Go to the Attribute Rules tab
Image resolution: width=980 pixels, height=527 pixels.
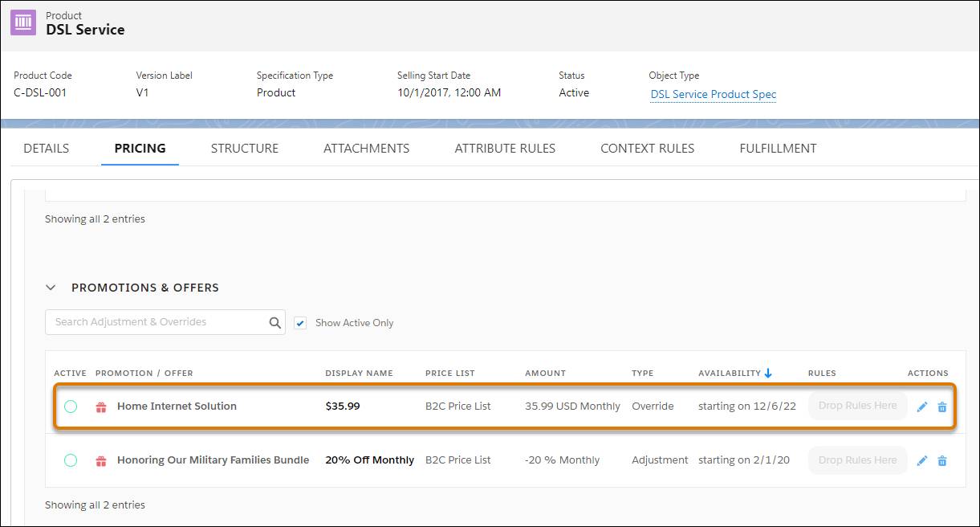[505, 149]
